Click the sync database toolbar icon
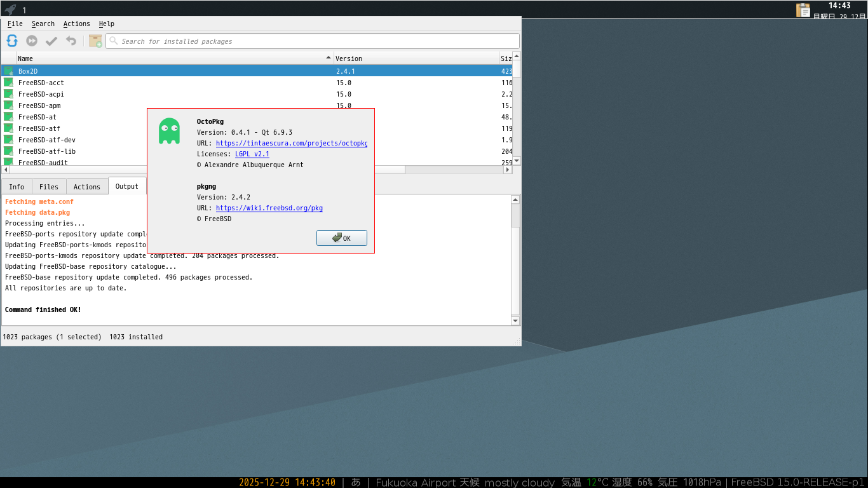 point(12,41)
